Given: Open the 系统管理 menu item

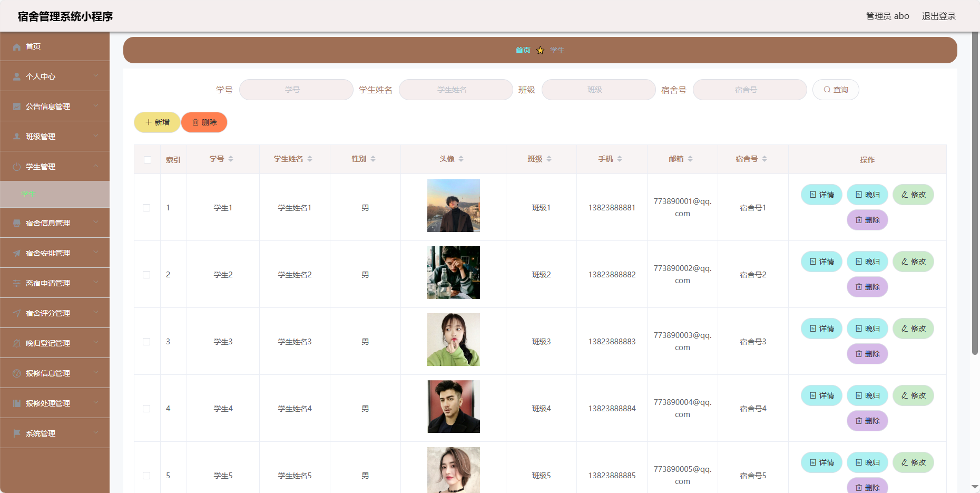Looking at the screenshot, I should point(55,433).
